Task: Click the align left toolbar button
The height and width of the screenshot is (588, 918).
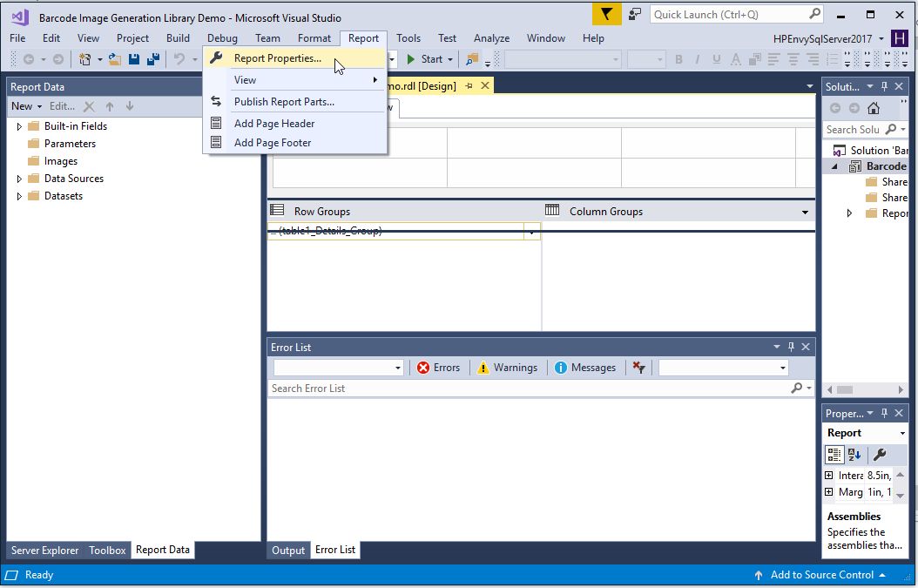Action: click(x=774, y=59)
